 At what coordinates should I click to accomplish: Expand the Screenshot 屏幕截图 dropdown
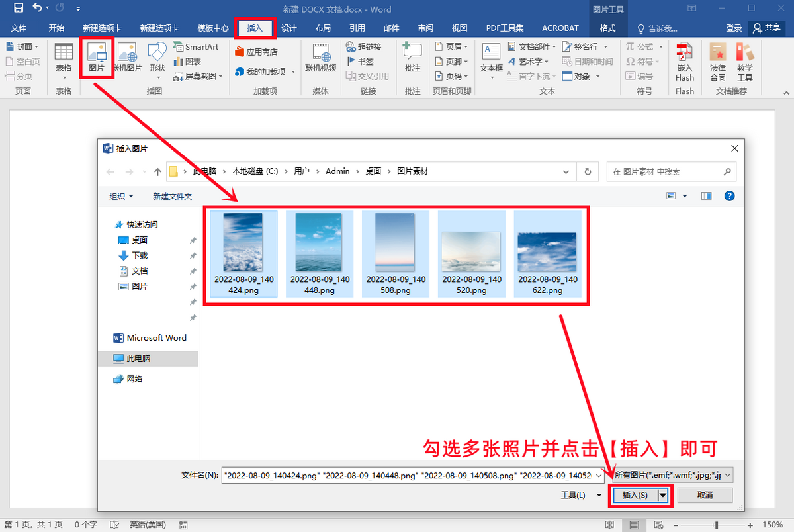[198, 77]
